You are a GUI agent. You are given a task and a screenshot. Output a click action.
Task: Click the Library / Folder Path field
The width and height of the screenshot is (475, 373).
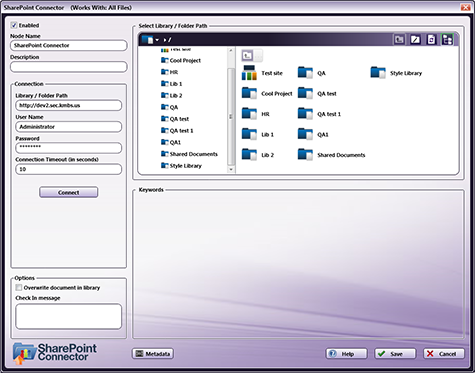click(x=69, y=105)
